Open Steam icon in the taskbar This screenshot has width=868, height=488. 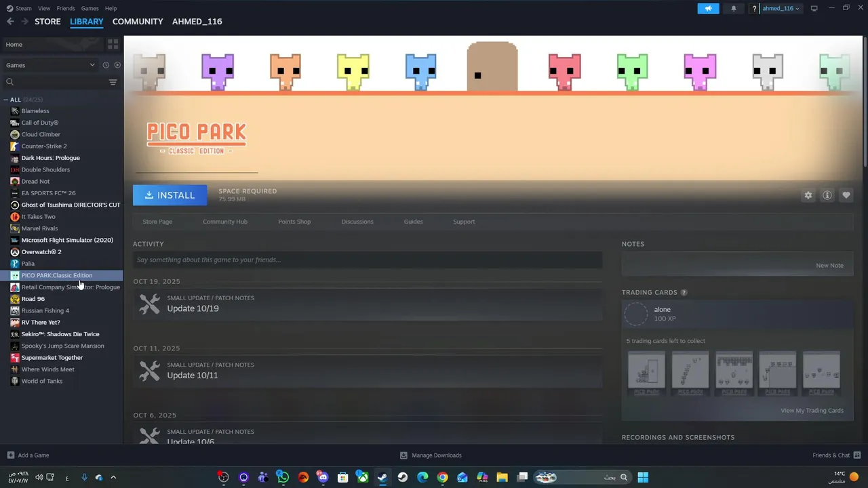(382, 477)
